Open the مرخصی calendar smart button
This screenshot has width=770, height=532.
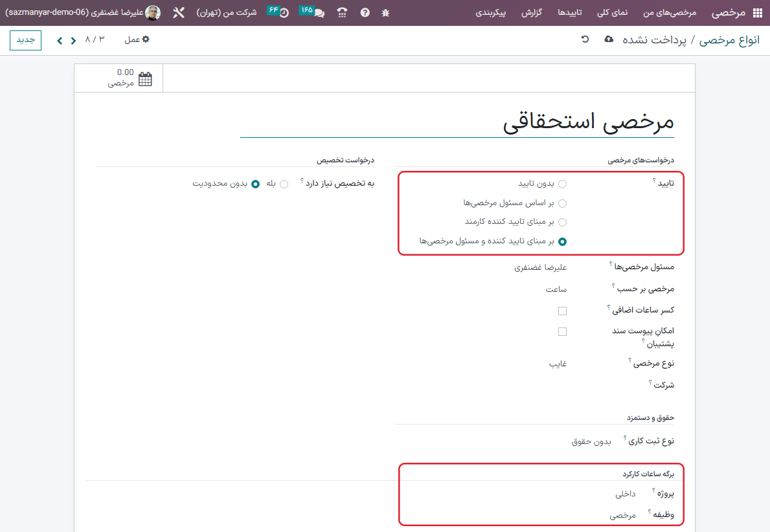click(120, 78)
